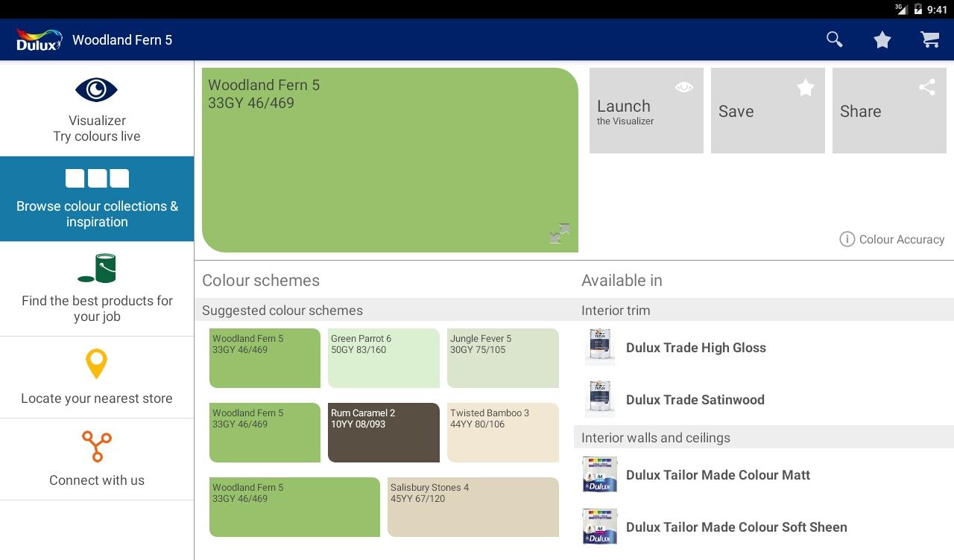Open Locate your nearest store

[97, 378]
